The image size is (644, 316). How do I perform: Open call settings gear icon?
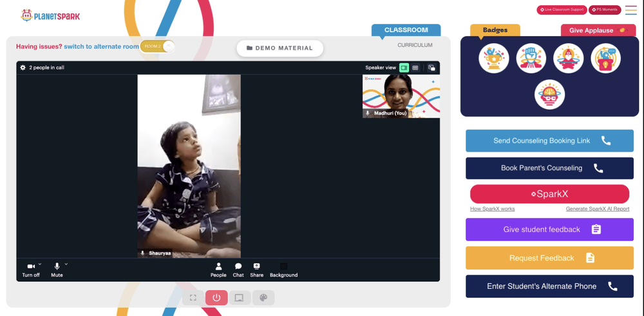pyautogui.click(x=23, y=68)
